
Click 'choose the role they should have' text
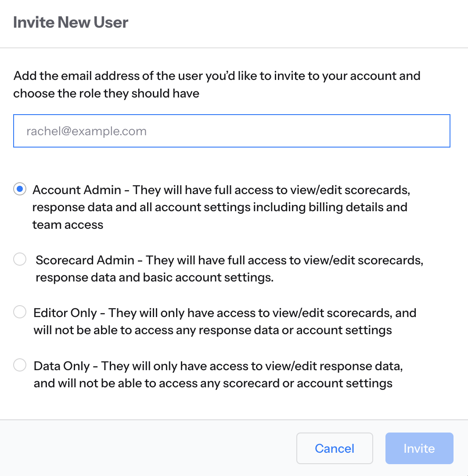106,94
